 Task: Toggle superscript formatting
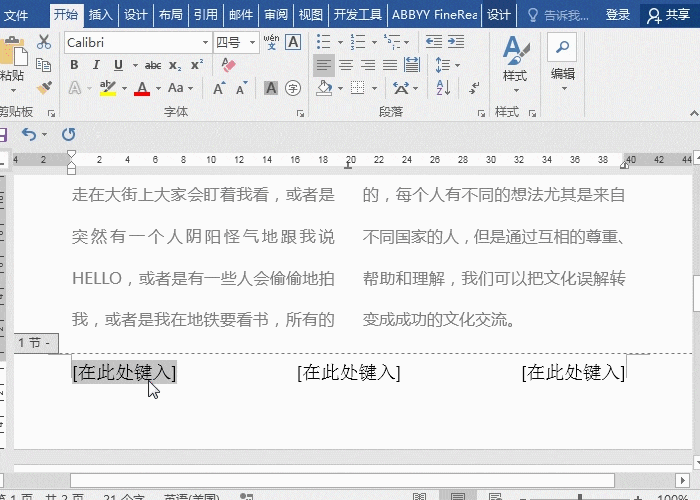(197, 65)
